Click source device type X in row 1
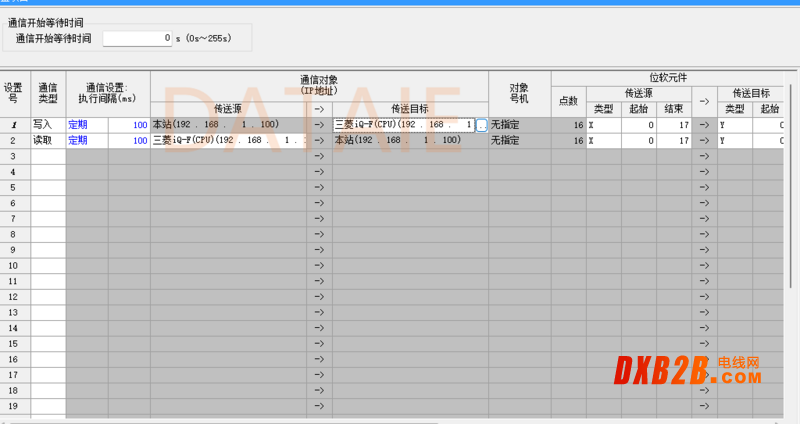800x424 pixels. (x=604, y=125)
